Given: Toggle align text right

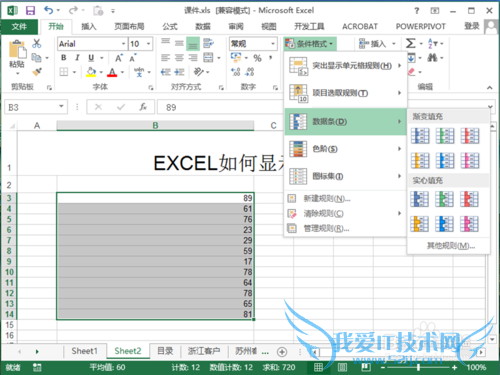Looking at the screenshot, I should coord(193,58).
